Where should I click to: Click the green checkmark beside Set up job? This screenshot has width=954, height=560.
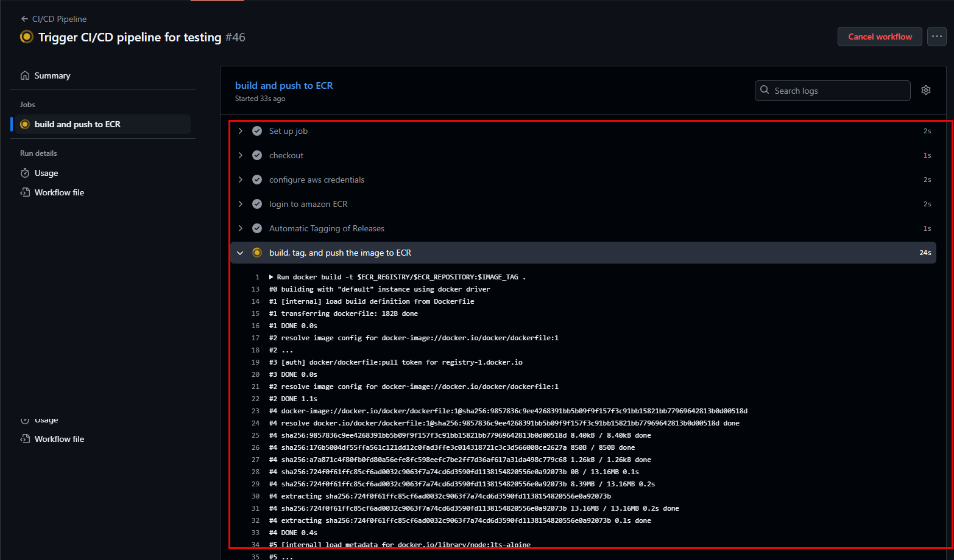click(256, 130)
